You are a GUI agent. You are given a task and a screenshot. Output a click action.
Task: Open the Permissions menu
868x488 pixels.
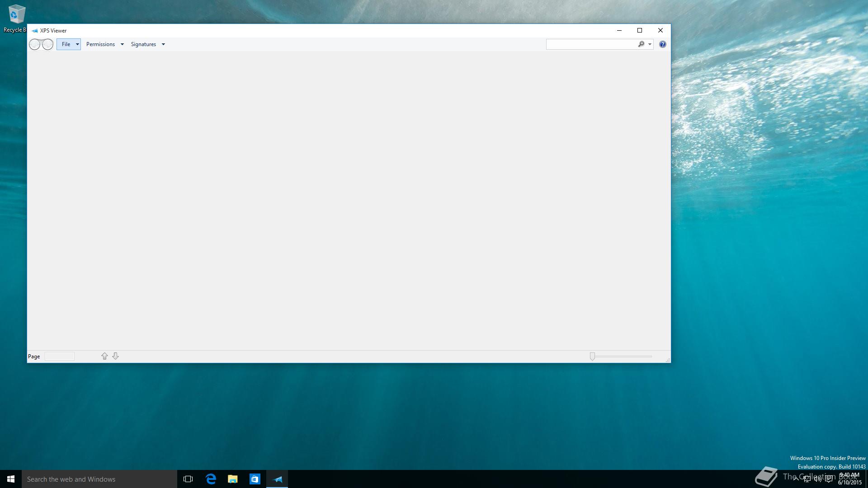(100, 44)
